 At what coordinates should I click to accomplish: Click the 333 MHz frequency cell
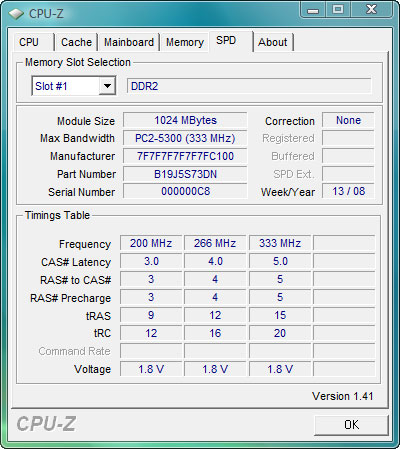tap(280, 243)
